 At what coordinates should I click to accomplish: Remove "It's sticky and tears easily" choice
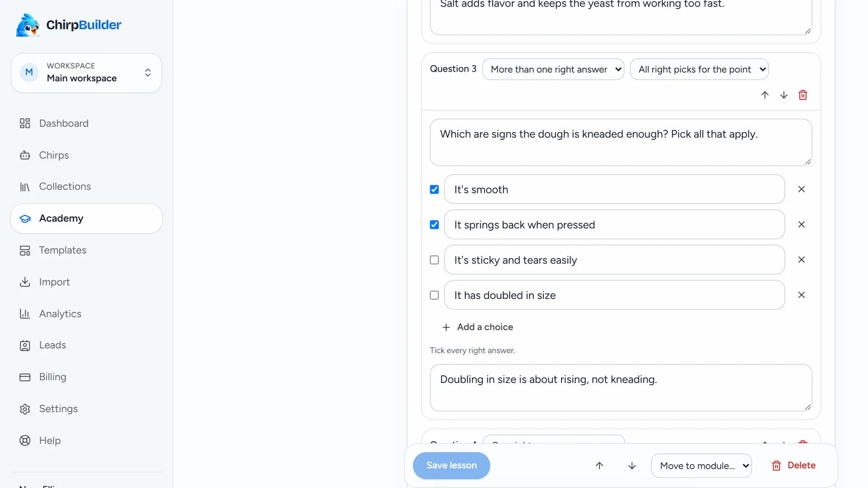(x=801, y=260)
